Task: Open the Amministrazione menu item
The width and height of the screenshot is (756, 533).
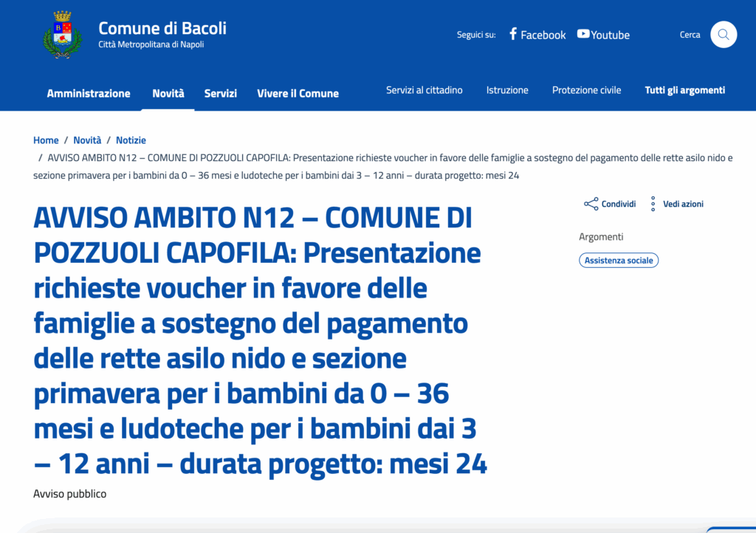Action: [89, 93]
